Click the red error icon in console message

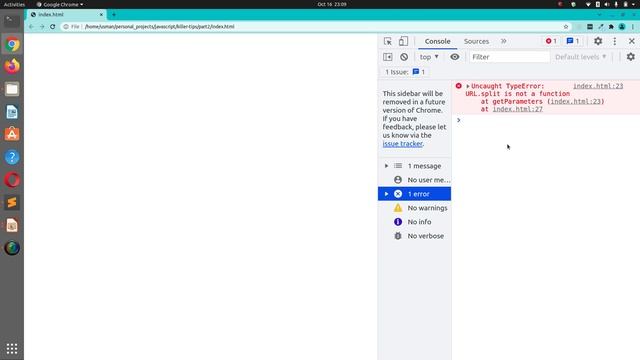458,86
